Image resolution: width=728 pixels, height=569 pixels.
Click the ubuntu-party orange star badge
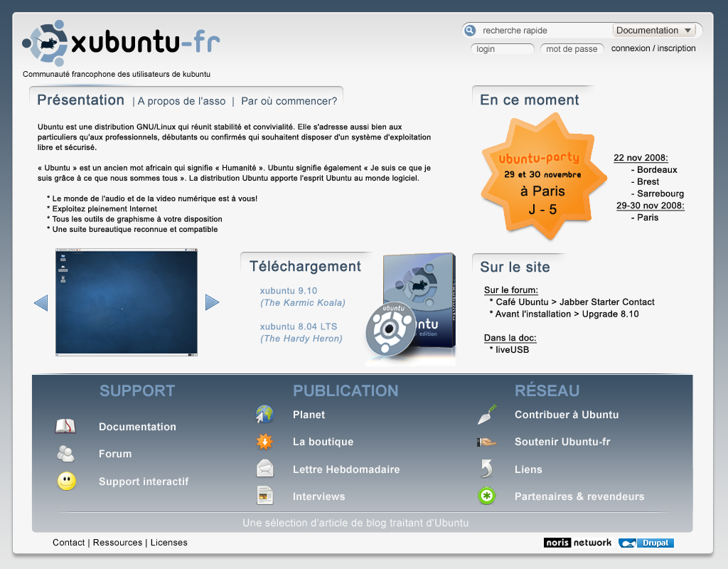coord(540,176)
